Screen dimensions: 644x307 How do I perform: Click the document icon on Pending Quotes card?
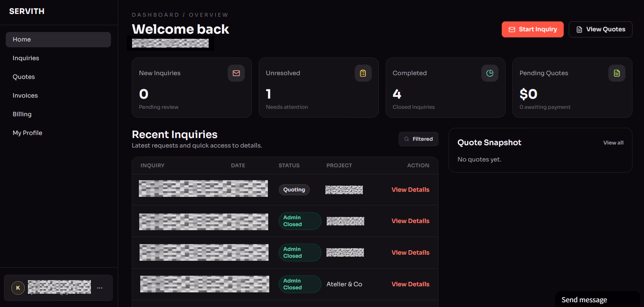[616, 73]
